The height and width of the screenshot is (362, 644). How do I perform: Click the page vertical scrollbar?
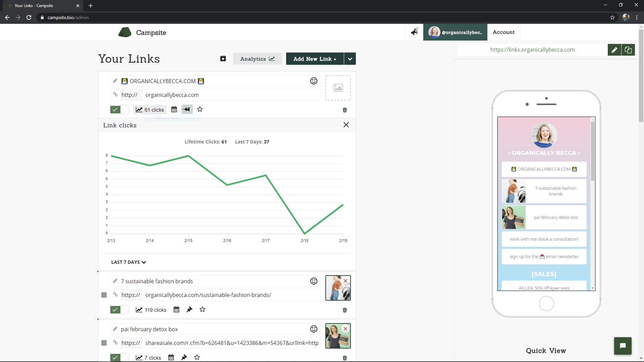click(x=641, y=75)
